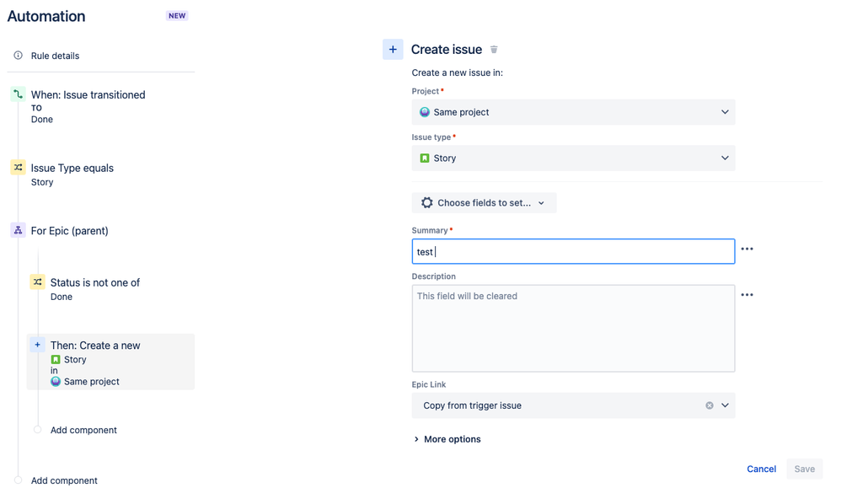
Task: Open the Epic Link dropdown arrow
Action: tap(726, 405)
